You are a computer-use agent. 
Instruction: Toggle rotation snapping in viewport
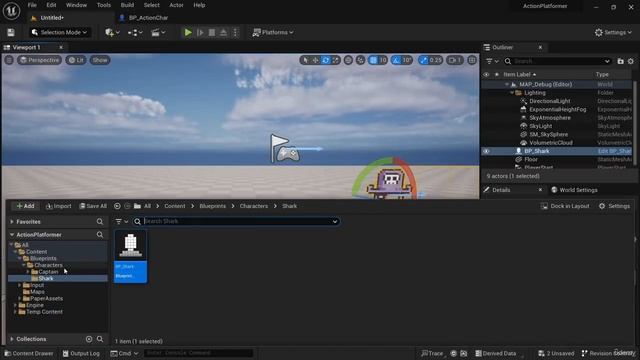coord(396,60)
